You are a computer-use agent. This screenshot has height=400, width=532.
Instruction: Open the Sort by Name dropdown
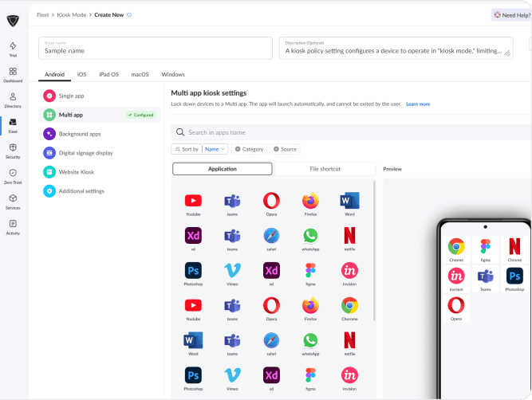pos(199,149)
